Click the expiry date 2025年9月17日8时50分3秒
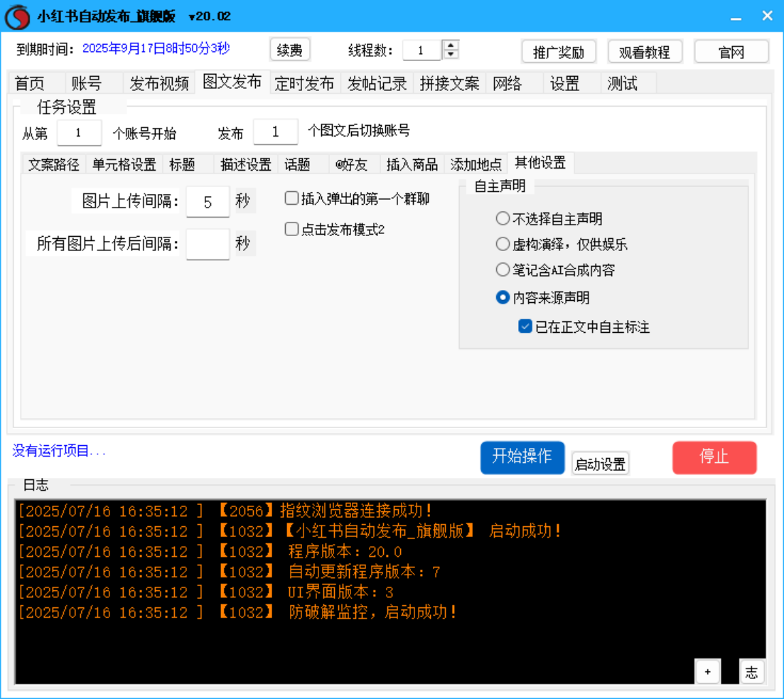 click(156, 48)
